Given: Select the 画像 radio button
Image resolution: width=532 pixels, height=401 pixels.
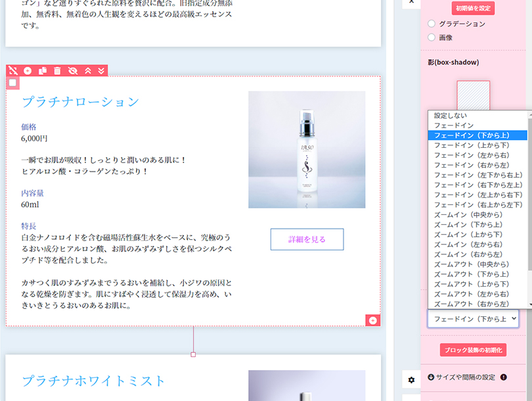Looking at the screenshot, I should click(x=432, y=37).
